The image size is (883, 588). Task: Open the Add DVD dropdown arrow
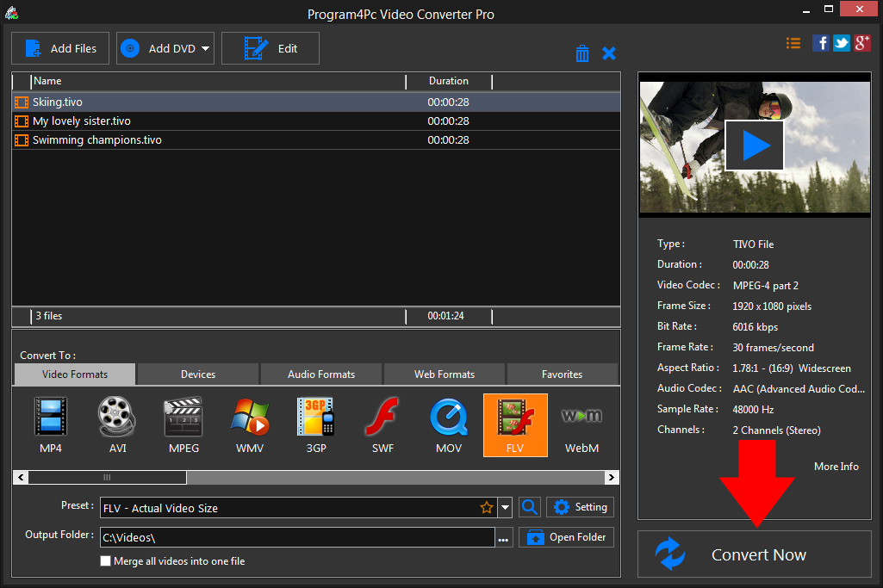(206, 49)
